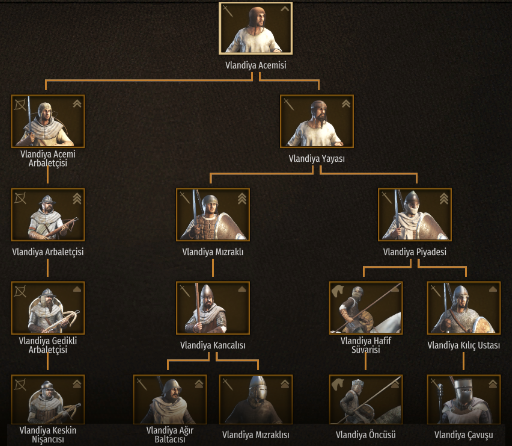Click sword icon on Vlandiya Yayası card
512x446 pixels.
point(289,104)
